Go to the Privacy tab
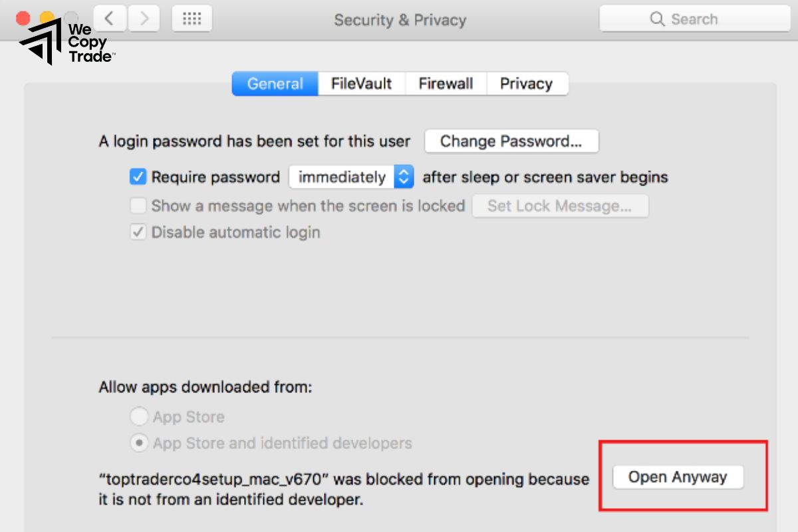 pyautogui.click(x=526, y=84)
